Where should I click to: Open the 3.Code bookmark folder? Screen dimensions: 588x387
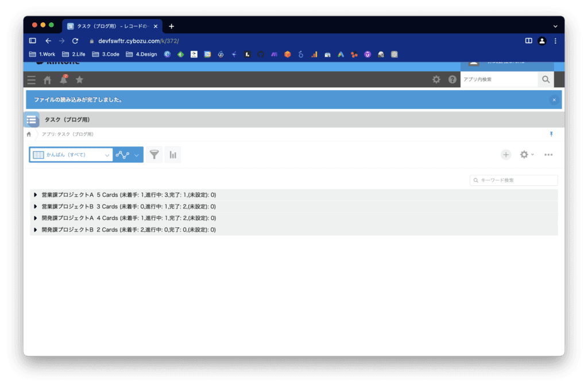pos(106,55)
